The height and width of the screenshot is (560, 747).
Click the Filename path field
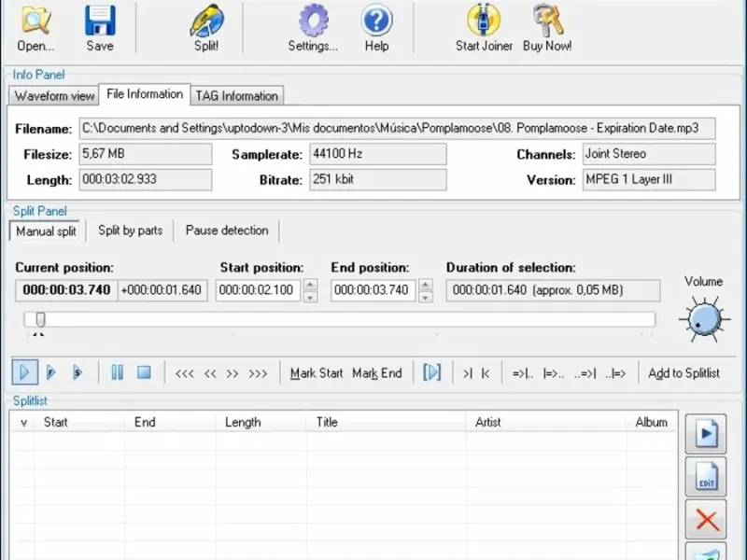click(x=398, y=129)
